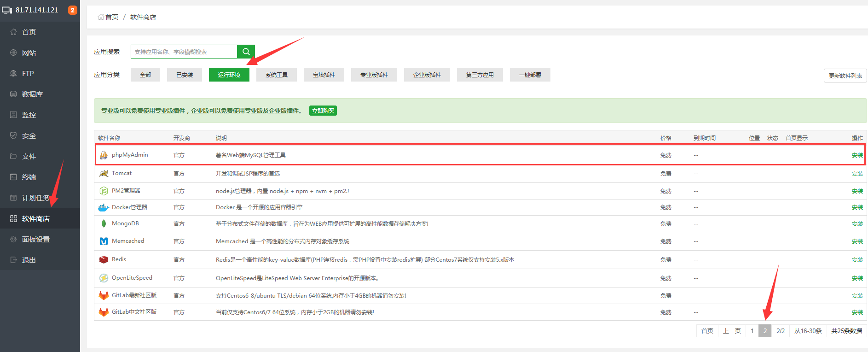Click current page 2 in pagination
Viewport: 868px width, 352px height.
(x=765, y=331)
